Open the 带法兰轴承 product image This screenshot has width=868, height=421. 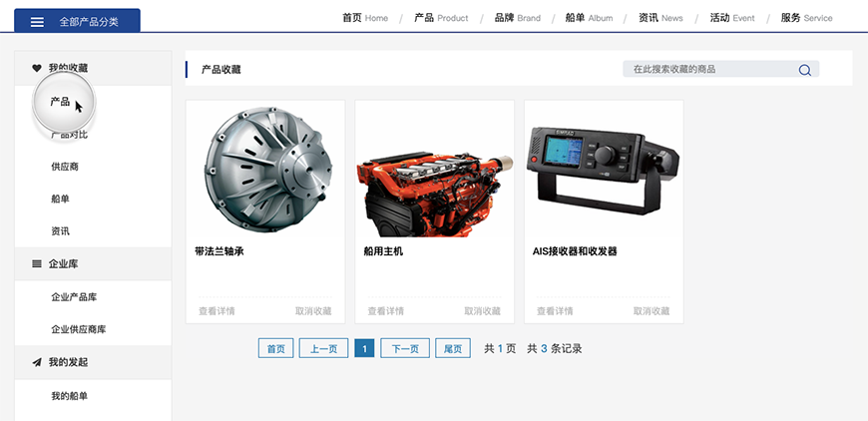tap(264, 170)
